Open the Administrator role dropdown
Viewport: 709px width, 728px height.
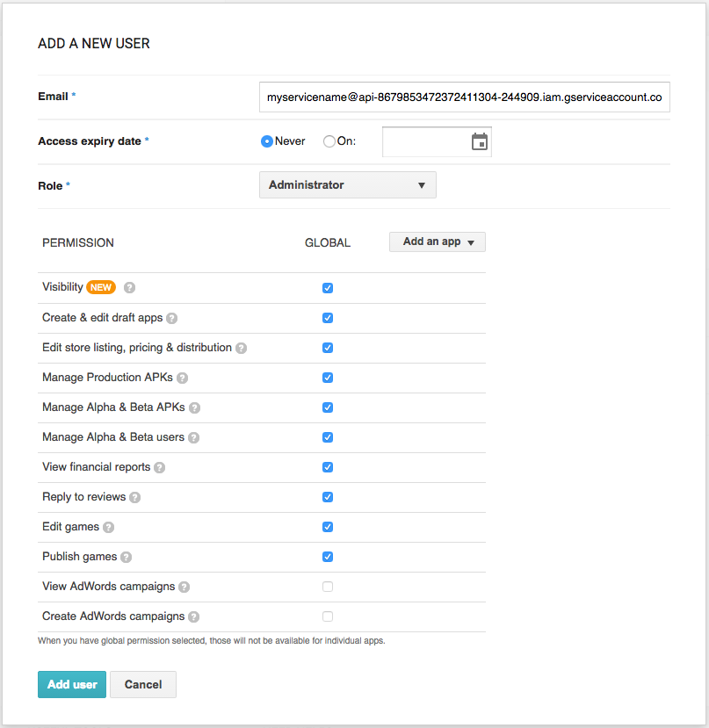tap(347, 185)
